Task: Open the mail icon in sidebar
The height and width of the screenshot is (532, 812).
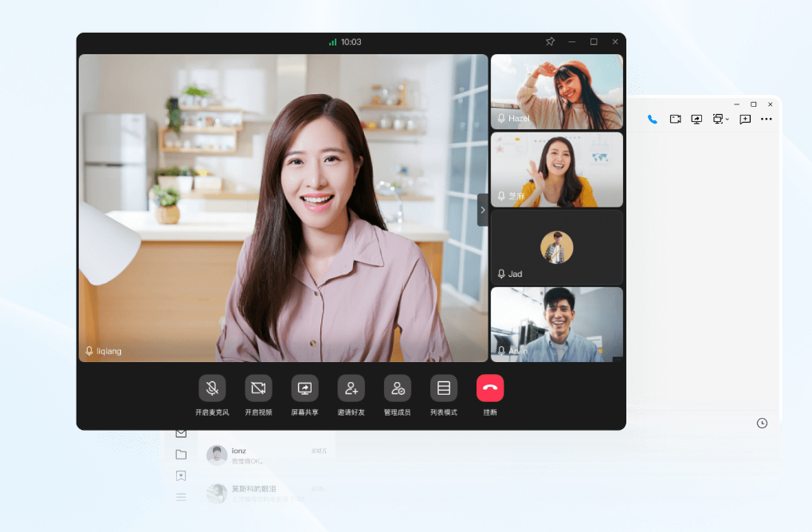Action: (181, 433)
